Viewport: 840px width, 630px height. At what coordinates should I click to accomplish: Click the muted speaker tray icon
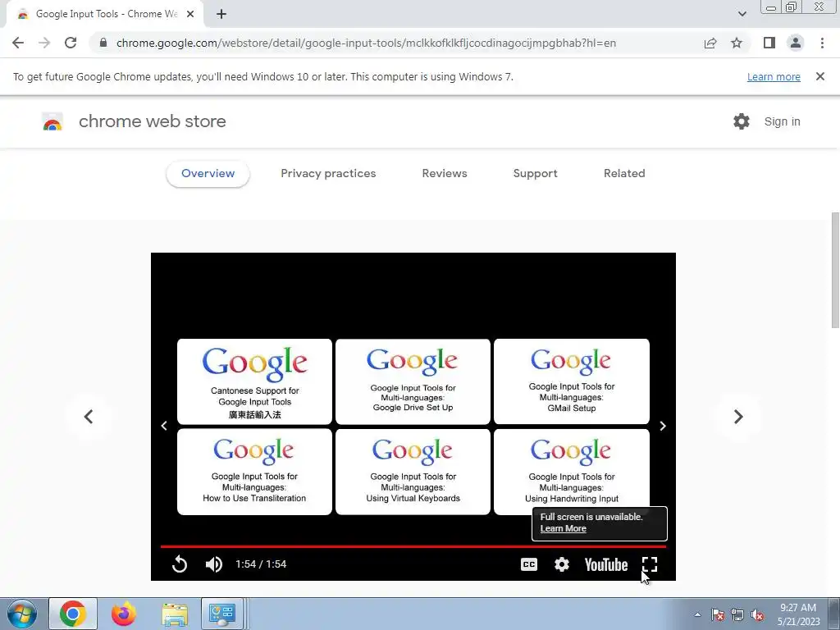[x=757, y=614]
